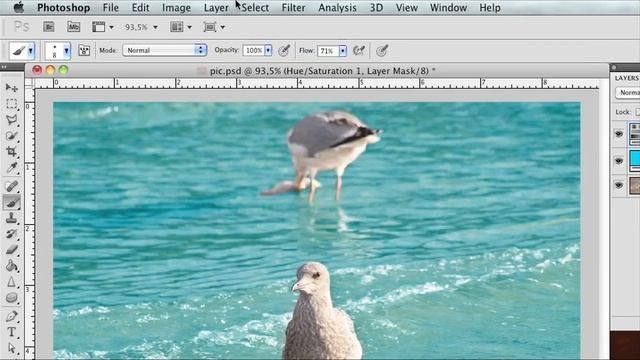
Task: Open the Filter menu
Action: pos(293,8)
